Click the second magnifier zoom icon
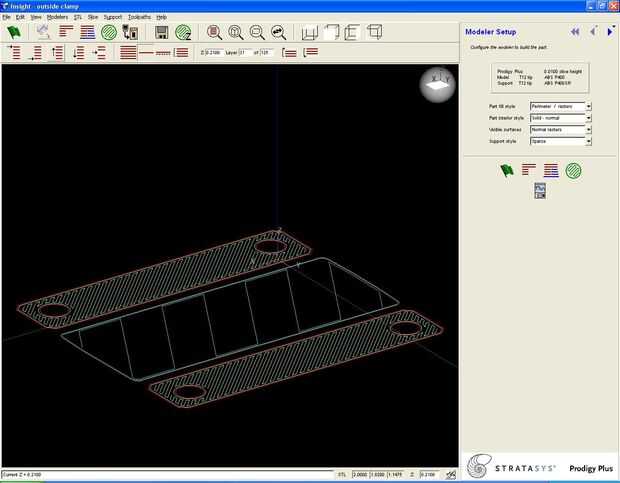Screen dimensions: 620x483 [x=236, y=32]
